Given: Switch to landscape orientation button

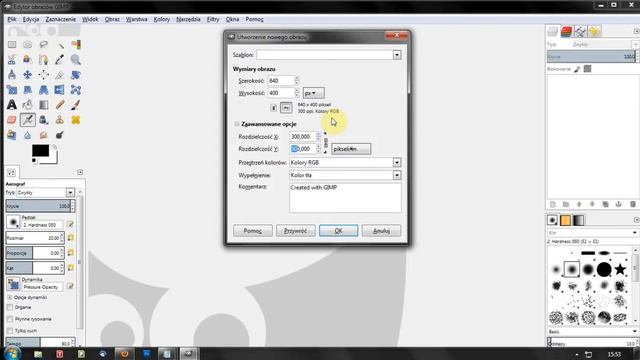Looking at the screenshot, I should pos(287,108).
